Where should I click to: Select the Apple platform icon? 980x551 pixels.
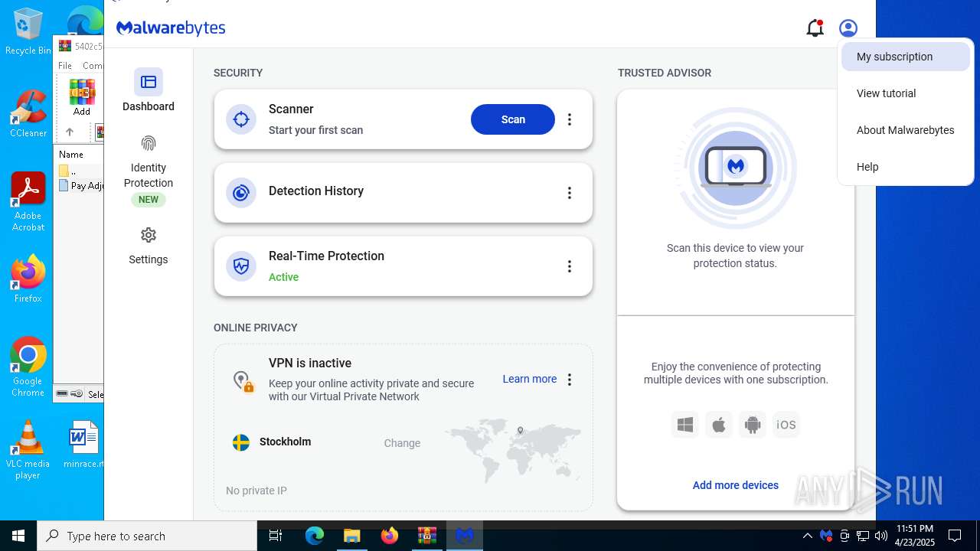[x=719, y=425]
